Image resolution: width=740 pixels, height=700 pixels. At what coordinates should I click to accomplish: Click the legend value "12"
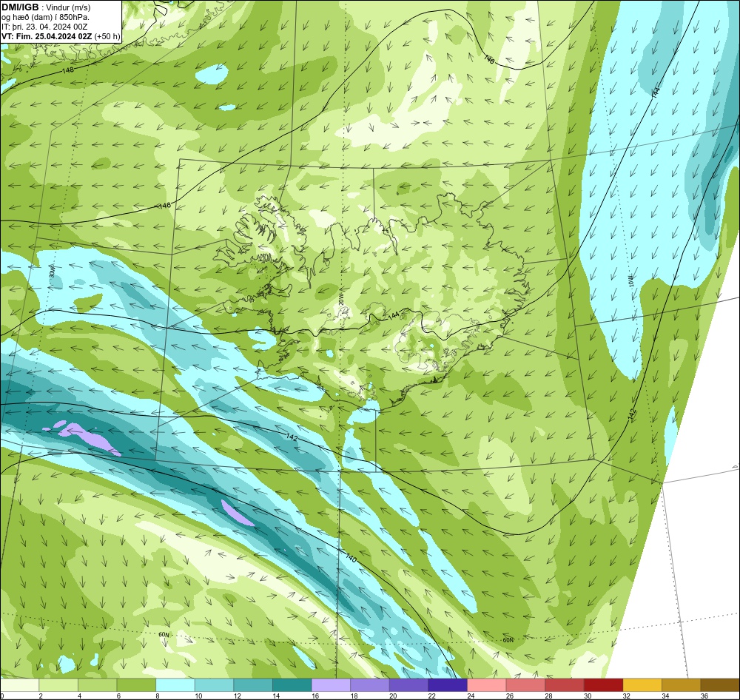(x=238, y=696)
